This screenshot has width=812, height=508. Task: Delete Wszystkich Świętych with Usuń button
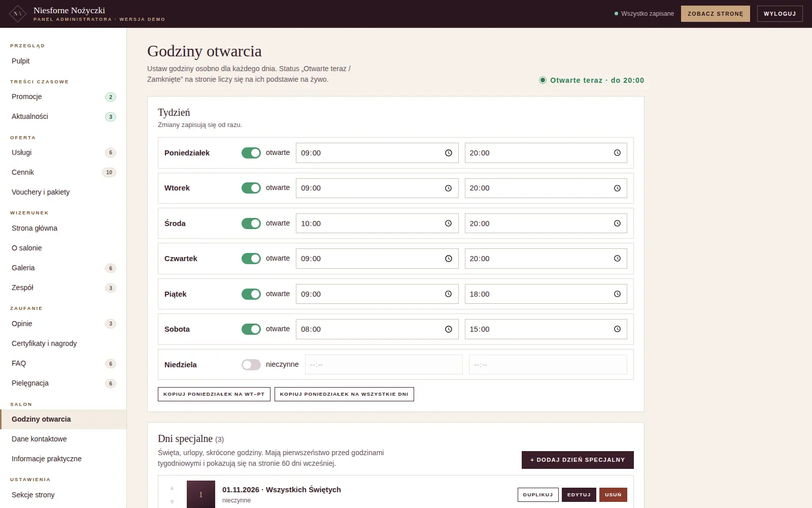[x=613, y=495]
